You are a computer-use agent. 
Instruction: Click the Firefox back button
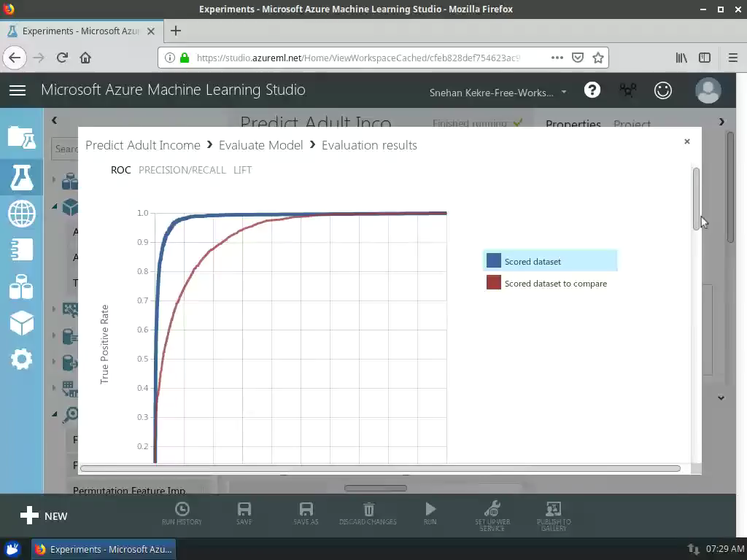15,58
